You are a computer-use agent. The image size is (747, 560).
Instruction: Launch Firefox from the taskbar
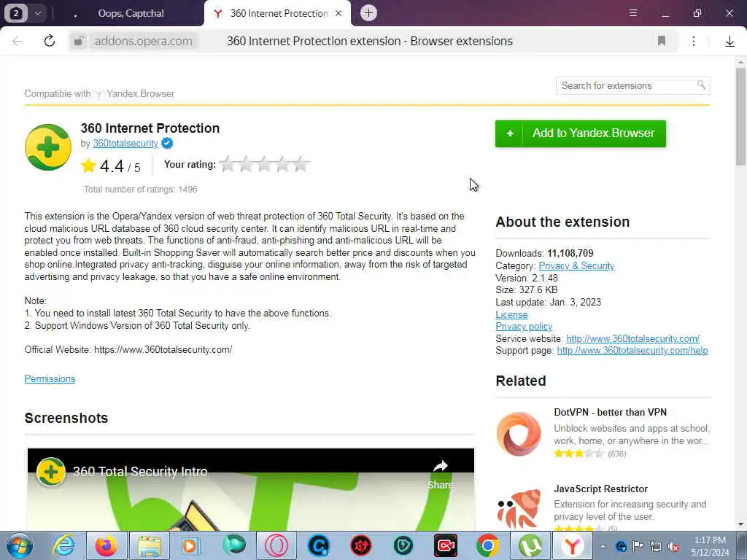107,545
